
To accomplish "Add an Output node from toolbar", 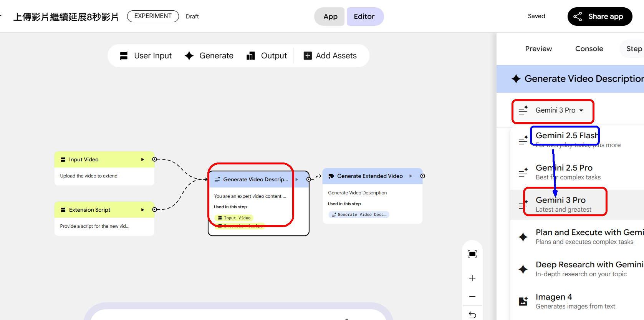I will 267,56.
